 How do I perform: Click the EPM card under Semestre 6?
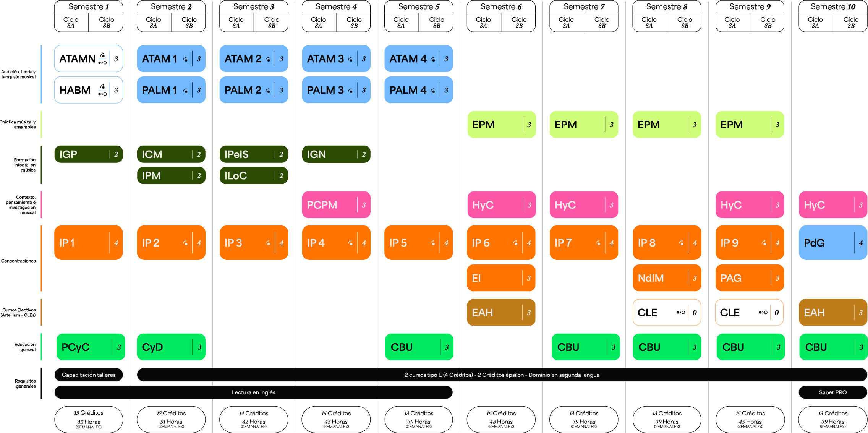pos(501,125)
